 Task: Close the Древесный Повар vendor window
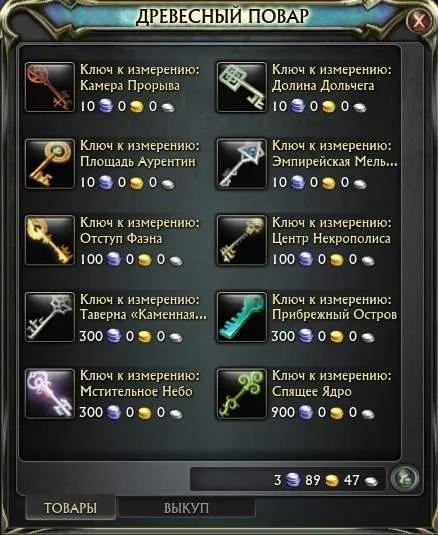(x=418, y=20)
